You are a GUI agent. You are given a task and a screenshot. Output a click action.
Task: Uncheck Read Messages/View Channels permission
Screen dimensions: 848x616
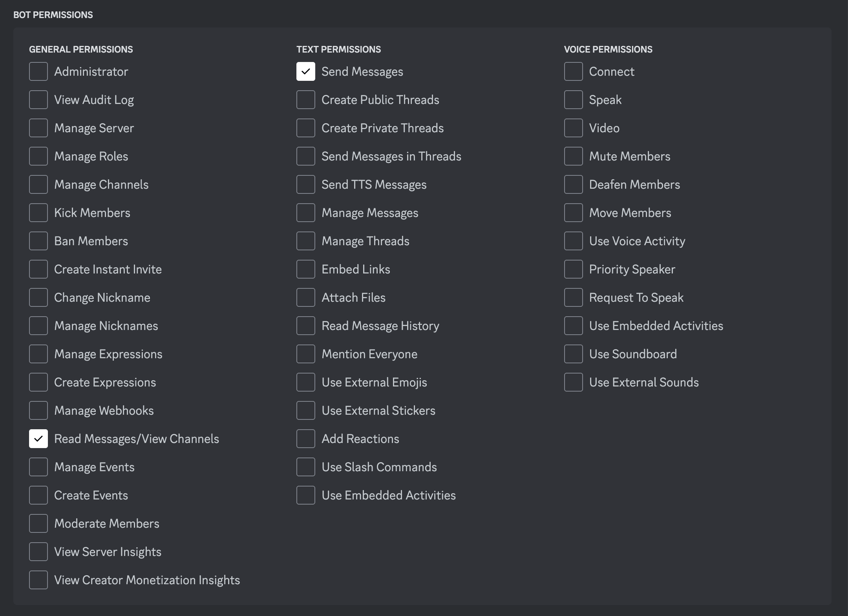(38, 439)
